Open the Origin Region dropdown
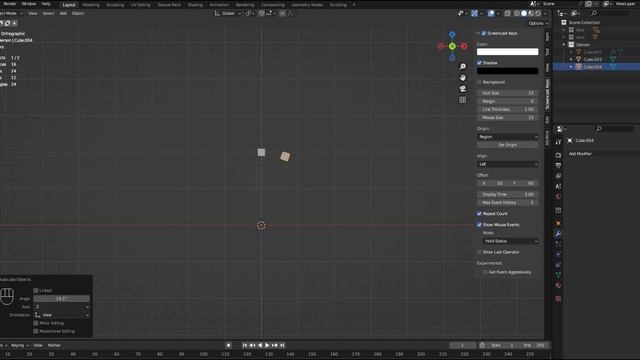Viewport: 640px width, 360px height. pos(508,137)
